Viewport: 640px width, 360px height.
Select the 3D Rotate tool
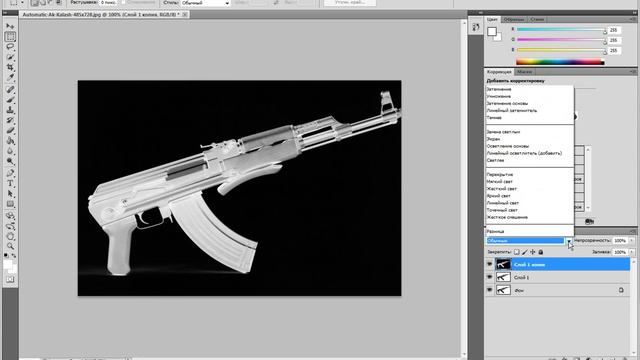10,216
